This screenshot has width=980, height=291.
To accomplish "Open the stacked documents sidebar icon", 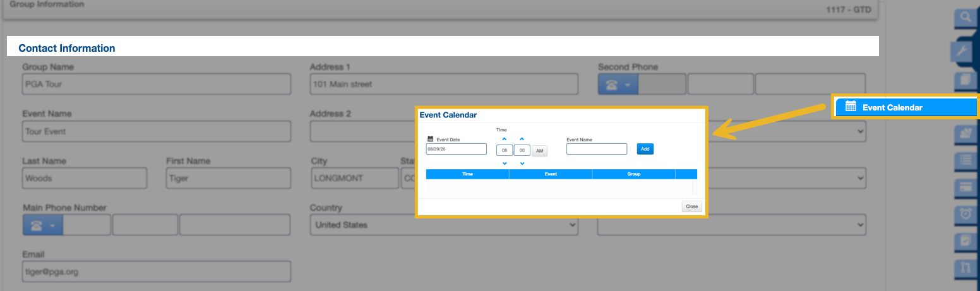I will point(964,80).
